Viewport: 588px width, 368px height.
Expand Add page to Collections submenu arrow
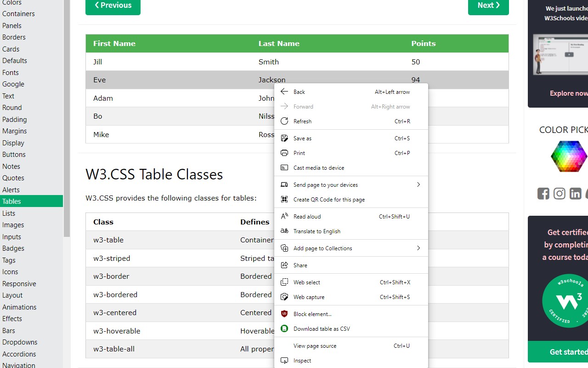[x=418, y=248]
